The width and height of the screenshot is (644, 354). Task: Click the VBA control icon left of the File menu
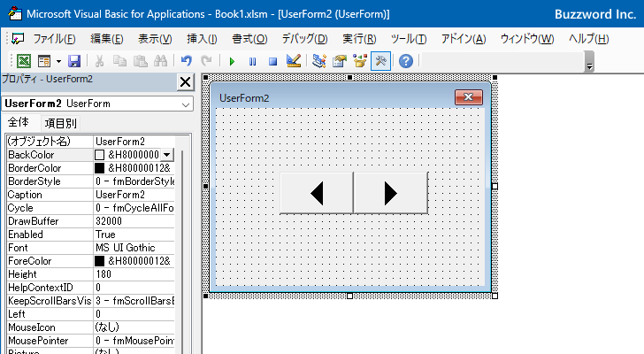[18, 39]
